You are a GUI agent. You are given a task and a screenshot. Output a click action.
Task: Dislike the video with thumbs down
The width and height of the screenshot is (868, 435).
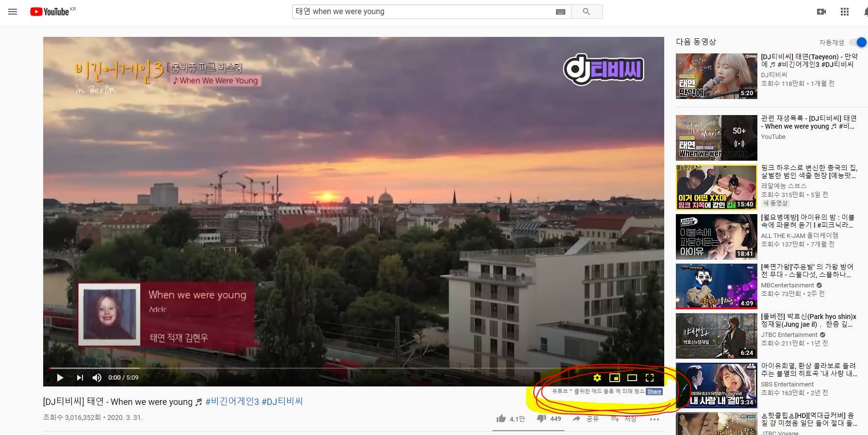[541, 418]
